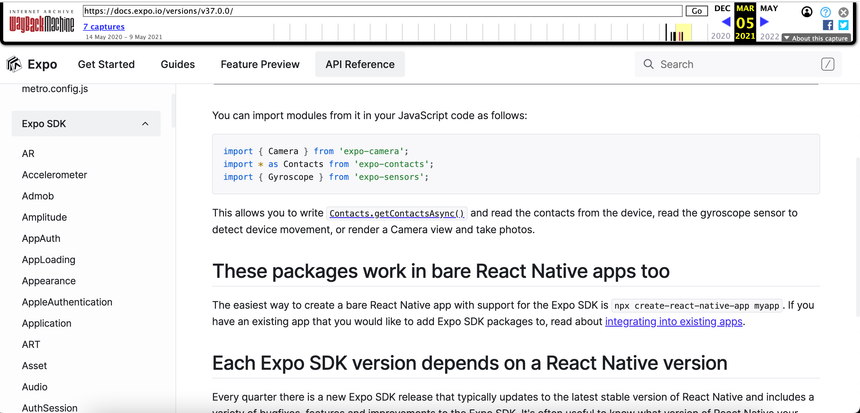Screen dimensions: 860x413
Task: Open Wayback user account icon
Action: tap(807, 12)
